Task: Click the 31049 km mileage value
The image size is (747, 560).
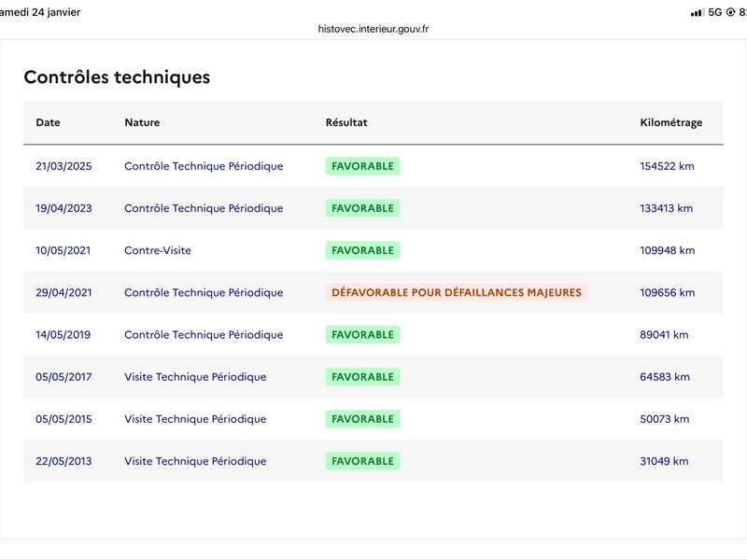Action: (x=664, y=461)
